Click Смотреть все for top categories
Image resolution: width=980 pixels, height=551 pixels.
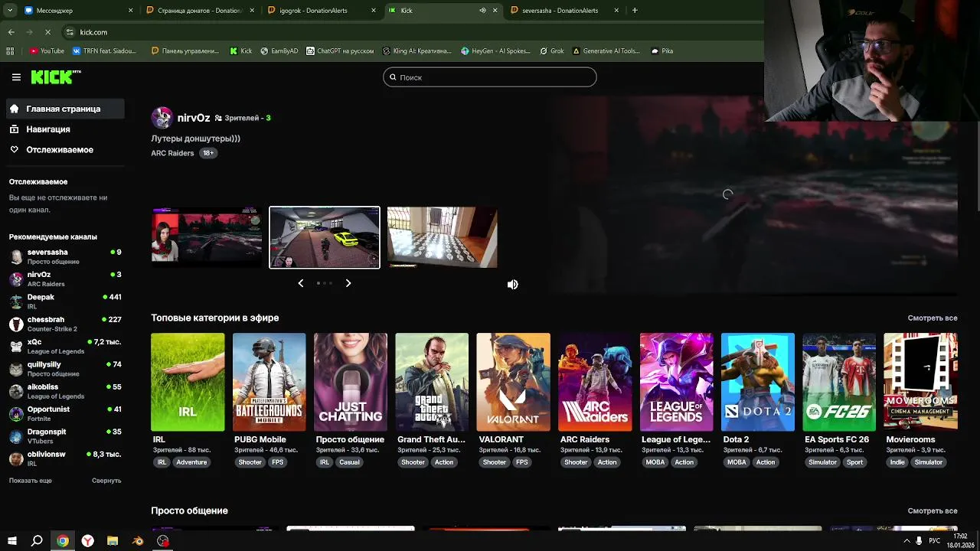point(933,318)
